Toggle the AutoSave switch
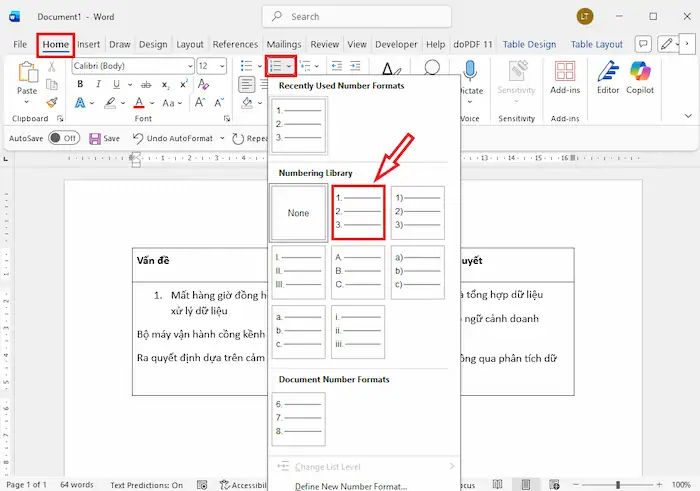Image resolution: width=700 pixels, height=491 pixels. point(63,138)
